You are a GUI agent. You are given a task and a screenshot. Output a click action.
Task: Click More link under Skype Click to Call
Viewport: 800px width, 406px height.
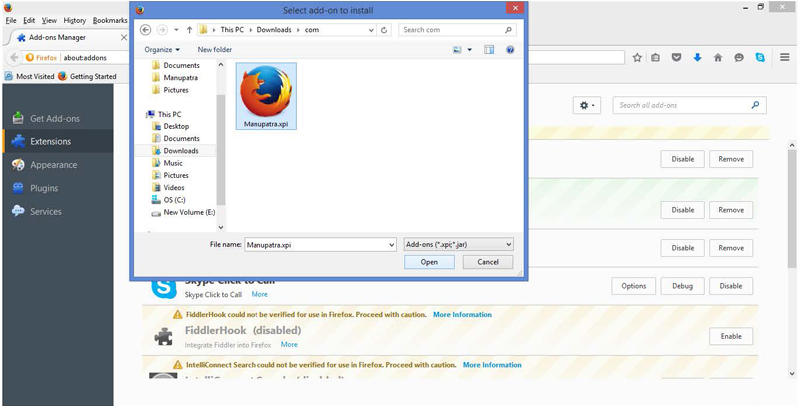click(259, 294)
